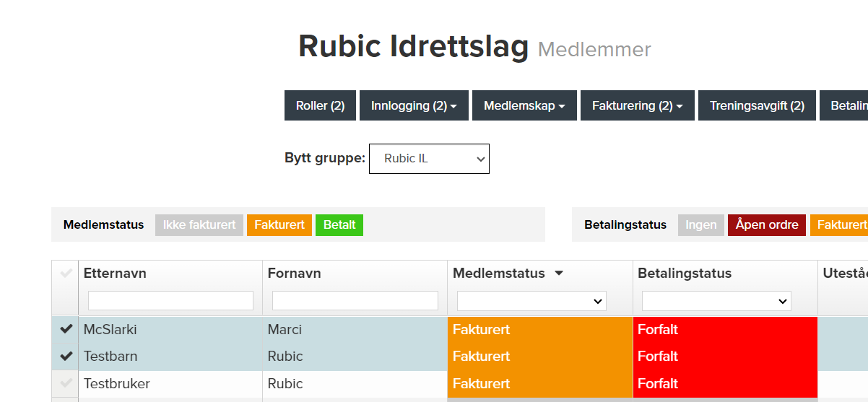Screen dimensions: 868x402
Task: Click the Betalingstatus column header
Action: (x=685, y=274)
